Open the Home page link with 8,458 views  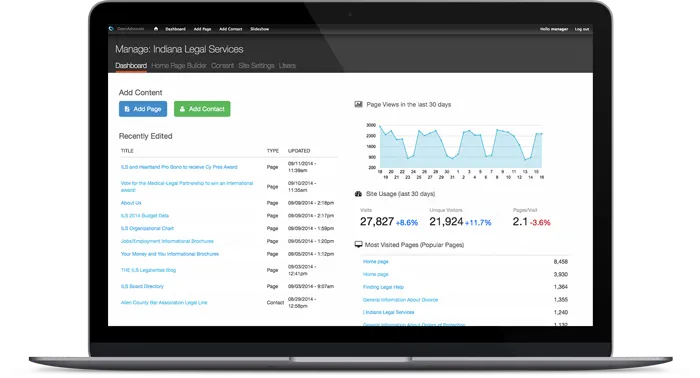click(375, 262)
